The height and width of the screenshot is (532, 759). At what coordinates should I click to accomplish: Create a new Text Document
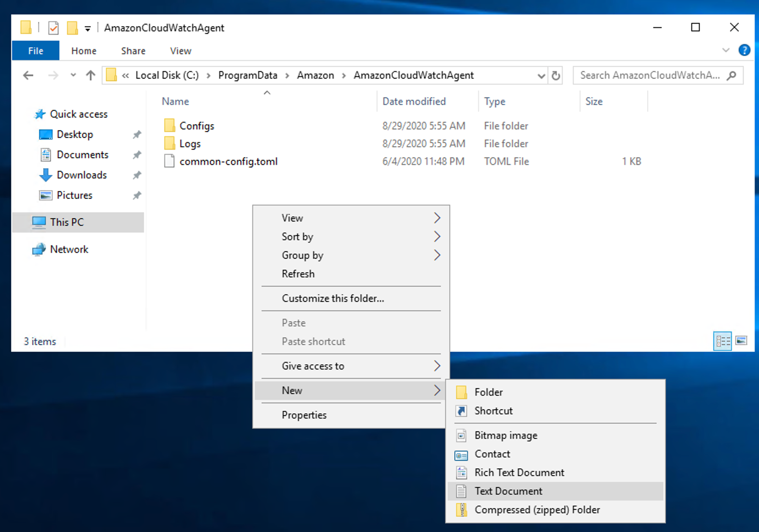pos(555,491)
